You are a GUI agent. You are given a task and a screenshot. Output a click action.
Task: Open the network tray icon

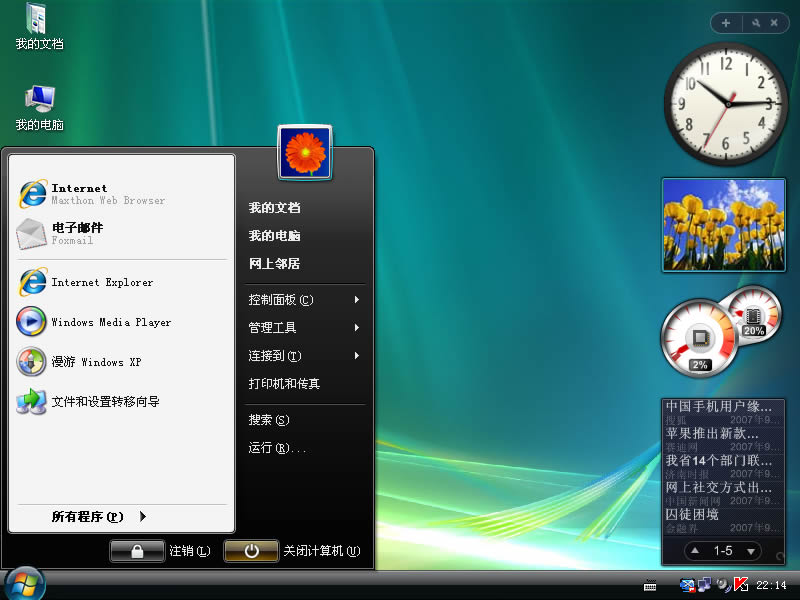tap(706, 585)
